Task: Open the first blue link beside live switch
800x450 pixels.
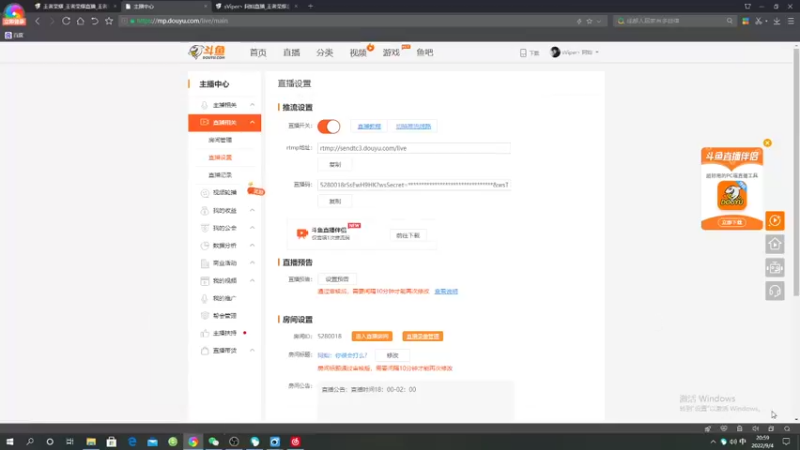Action: 369,126
